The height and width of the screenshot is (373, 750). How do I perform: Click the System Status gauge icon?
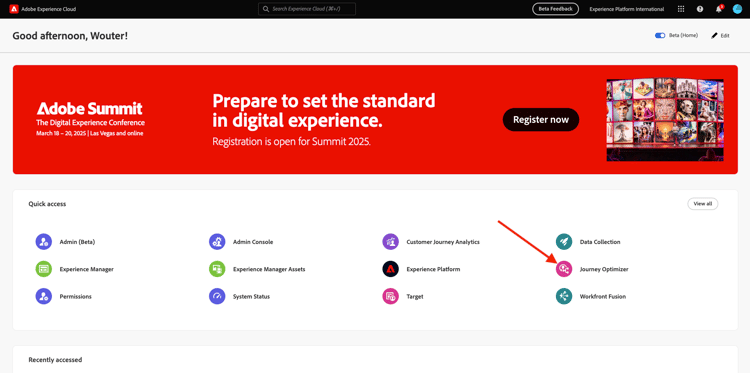[x=217, y=296]
